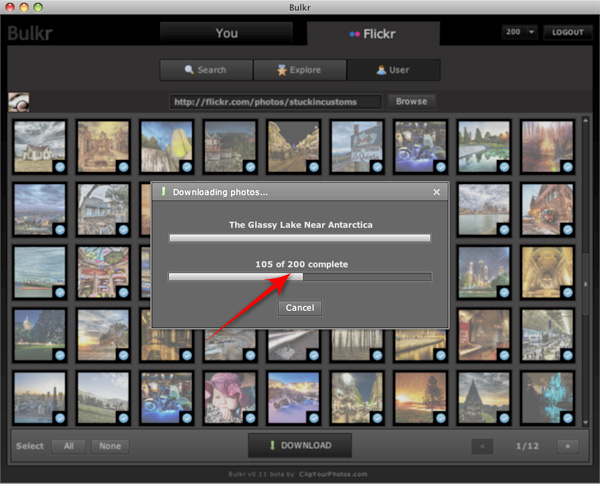Open the Search sub-tab
This screenshot has height=484, width=600.
coord(206,70)
